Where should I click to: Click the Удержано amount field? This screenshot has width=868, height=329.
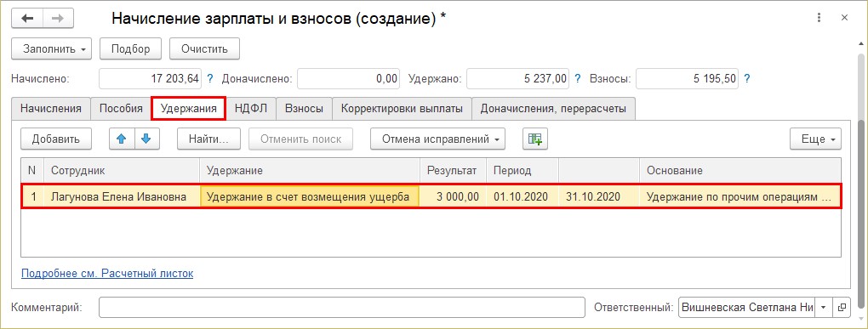(x=517, y=78)
